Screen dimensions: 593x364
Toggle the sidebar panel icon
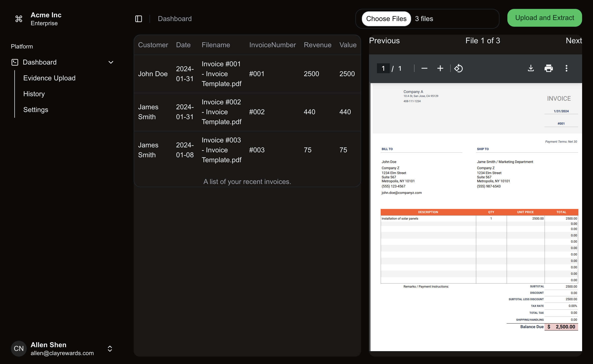(x=139, y=19)
